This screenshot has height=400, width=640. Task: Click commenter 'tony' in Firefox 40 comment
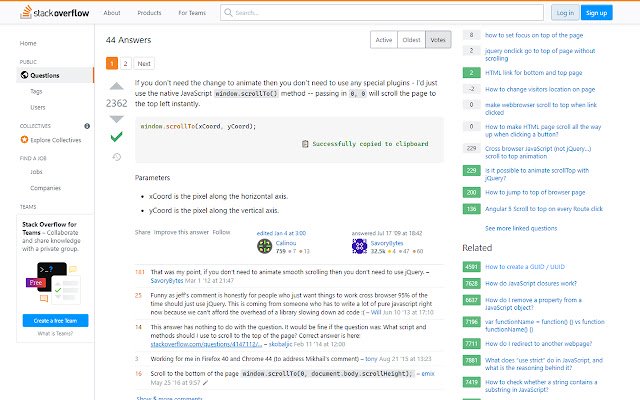pyautogui.click(x=371, y=359)
